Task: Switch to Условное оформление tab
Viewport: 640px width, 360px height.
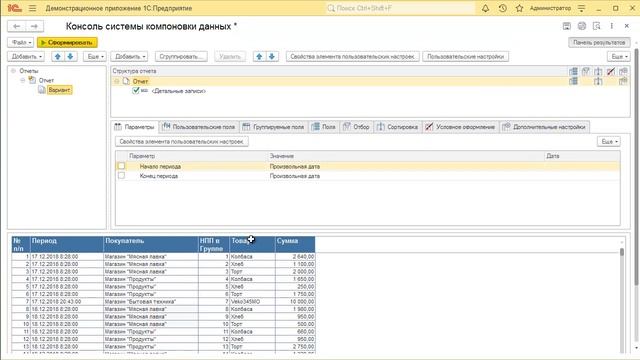Action: 460,127
